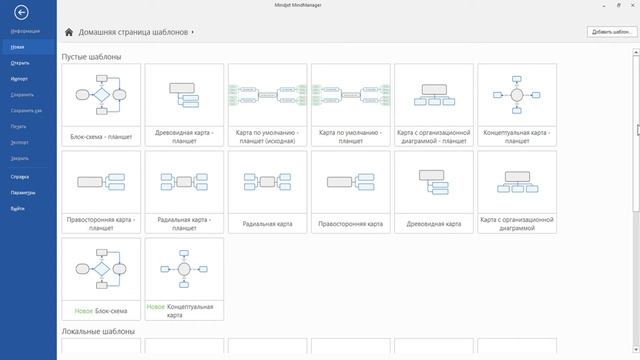Choose Карта по умолчанию - планшет template
This screenshot has width=640, height=360.
point(351,105)
